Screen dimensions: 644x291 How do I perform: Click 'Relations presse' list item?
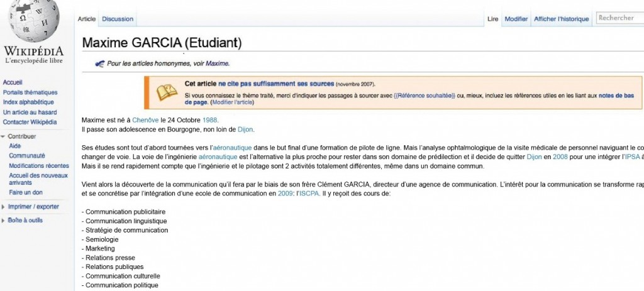click(x=109, y=258)
